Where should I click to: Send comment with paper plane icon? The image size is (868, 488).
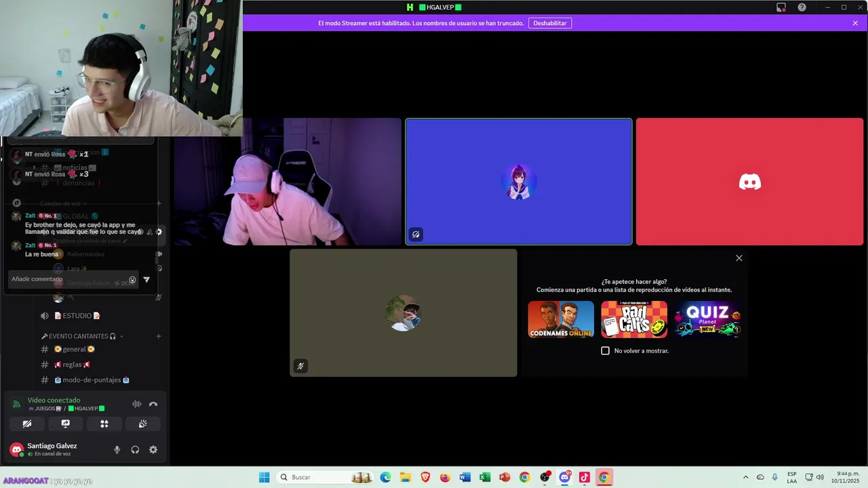click(x=146, y=279)
